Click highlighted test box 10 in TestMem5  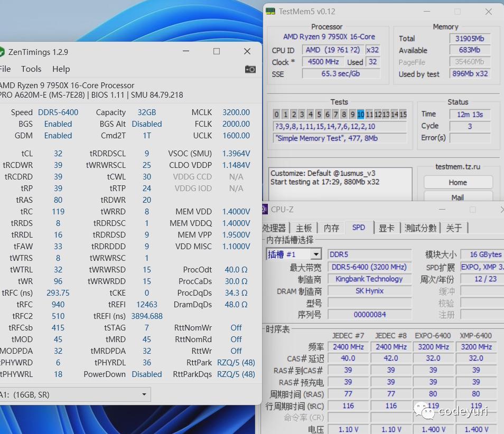click(361, 115)
